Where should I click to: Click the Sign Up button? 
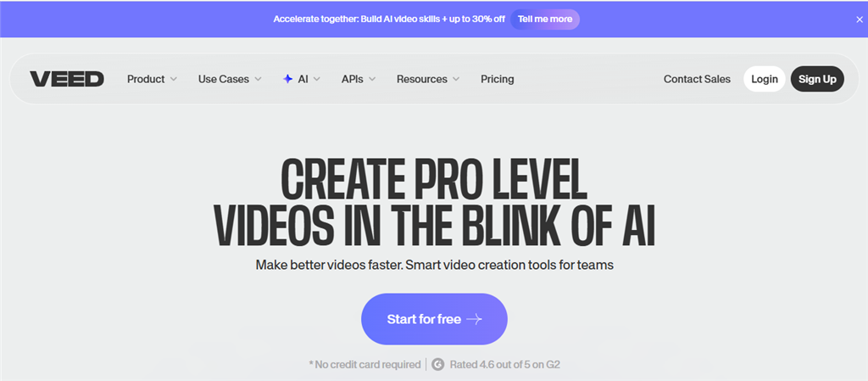point(817,79)
